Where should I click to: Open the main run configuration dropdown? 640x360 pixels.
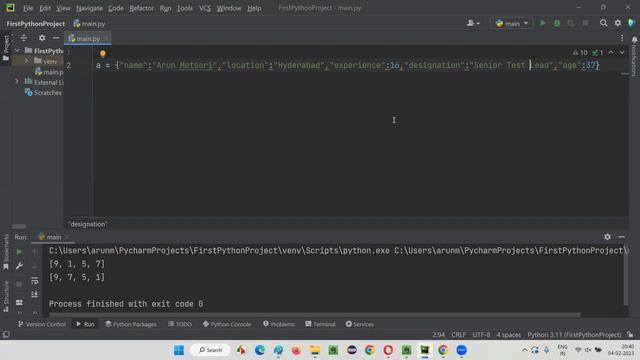point(511,23)
